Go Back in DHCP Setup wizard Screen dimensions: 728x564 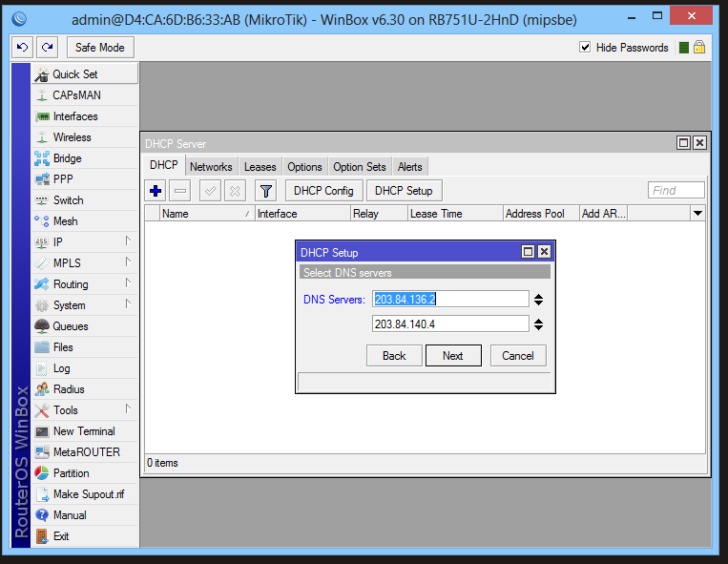click(x=394, y=356)
